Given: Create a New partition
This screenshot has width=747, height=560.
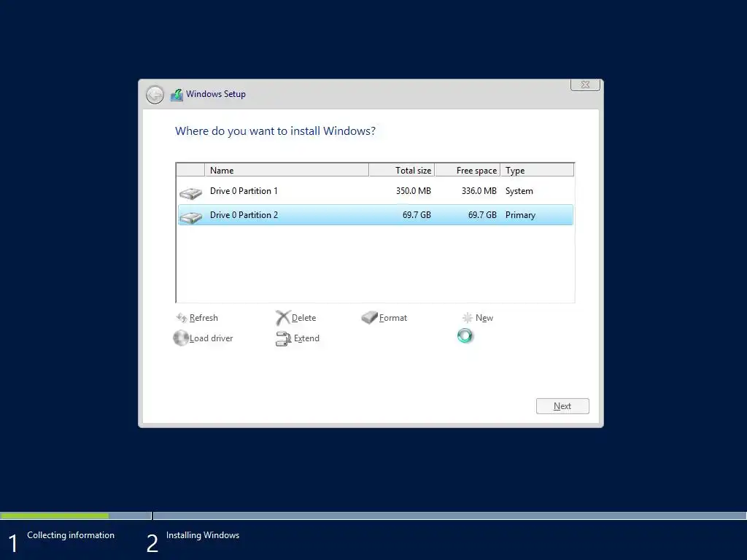Looking at the screenshot, I should click(484, 318).
